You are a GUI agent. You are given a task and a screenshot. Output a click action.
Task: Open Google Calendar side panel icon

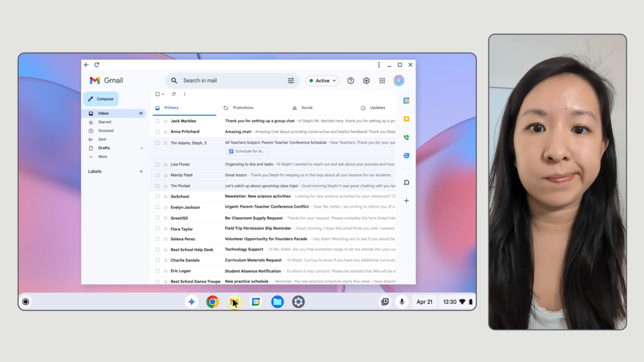click(x=406, y=101)
